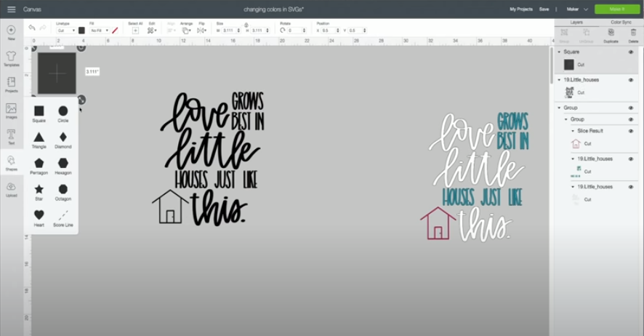Screen dimensions: 644x336
Task: Collapse the Slice Result layer
Action: click(x=573, y=131)
